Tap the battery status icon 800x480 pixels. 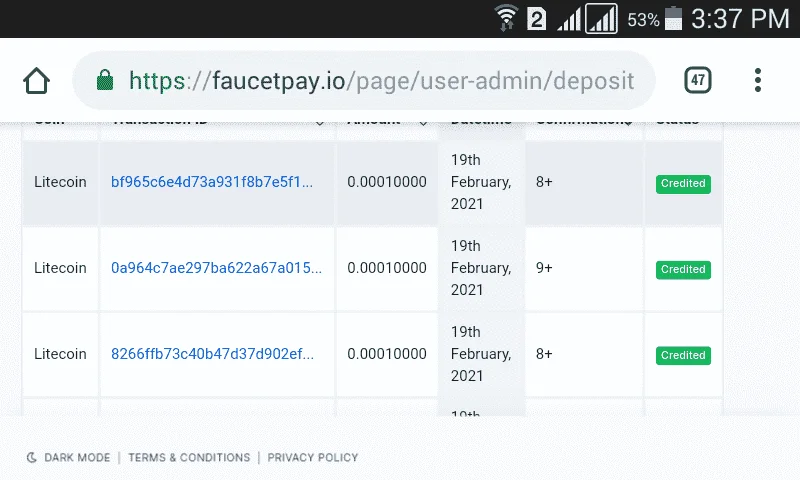(673, 18)
